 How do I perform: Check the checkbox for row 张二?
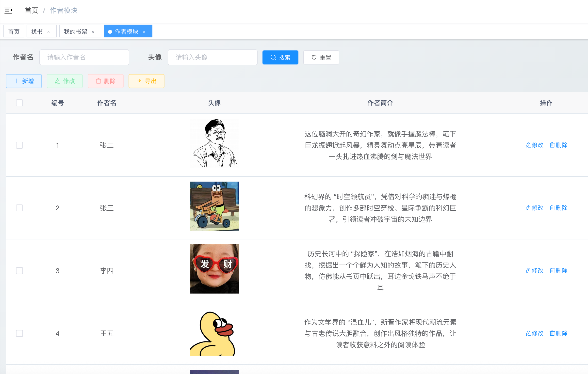tap(19, 145)
